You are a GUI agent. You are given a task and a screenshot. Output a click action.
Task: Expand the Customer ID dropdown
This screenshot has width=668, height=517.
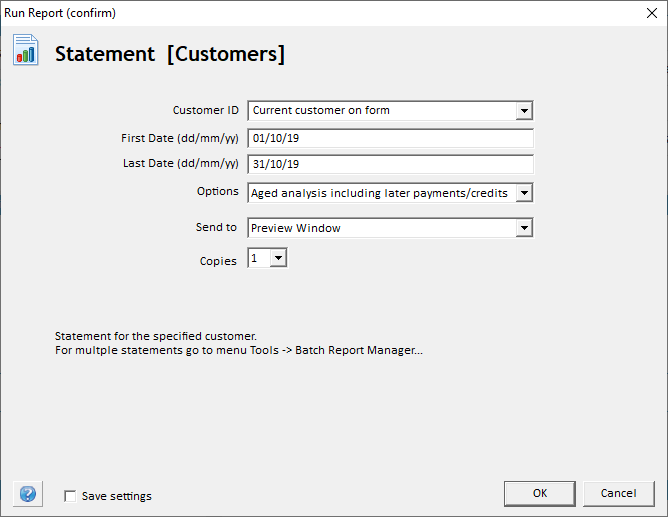click(524, 110)
